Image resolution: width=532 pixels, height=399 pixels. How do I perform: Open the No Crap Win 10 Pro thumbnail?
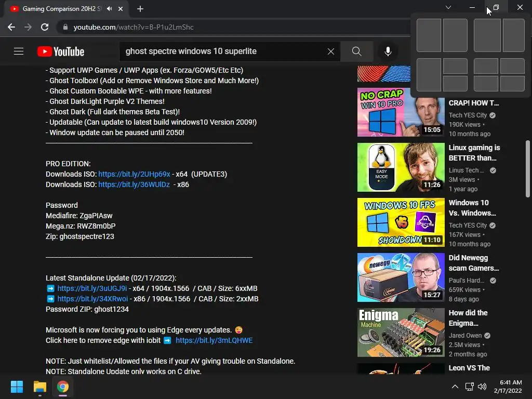point(401,112)
